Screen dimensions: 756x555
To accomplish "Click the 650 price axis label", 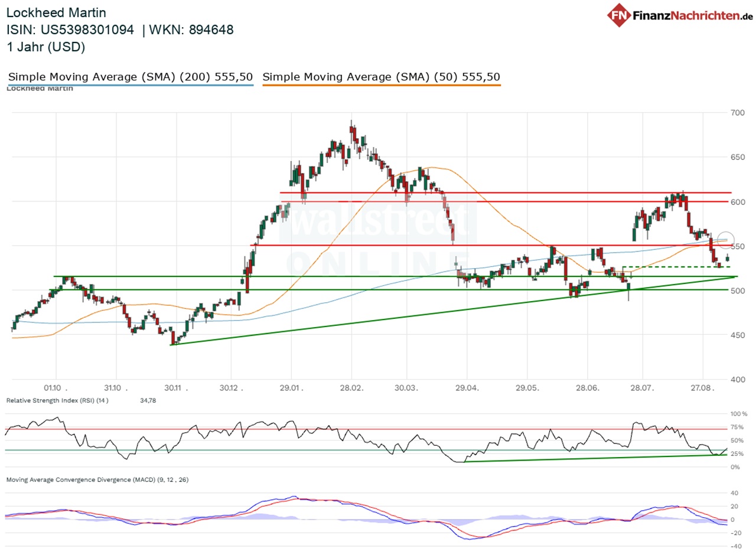I will pyautogui.click(x=737, y=157).
